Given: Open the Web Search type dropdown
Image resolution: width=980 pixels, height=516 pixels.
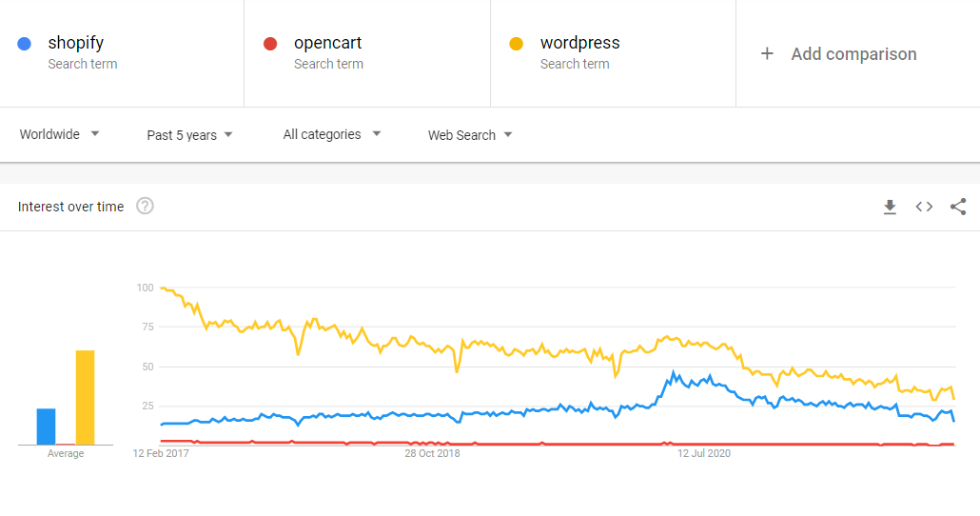Looking at the screenshot, I should pos(470,135).
